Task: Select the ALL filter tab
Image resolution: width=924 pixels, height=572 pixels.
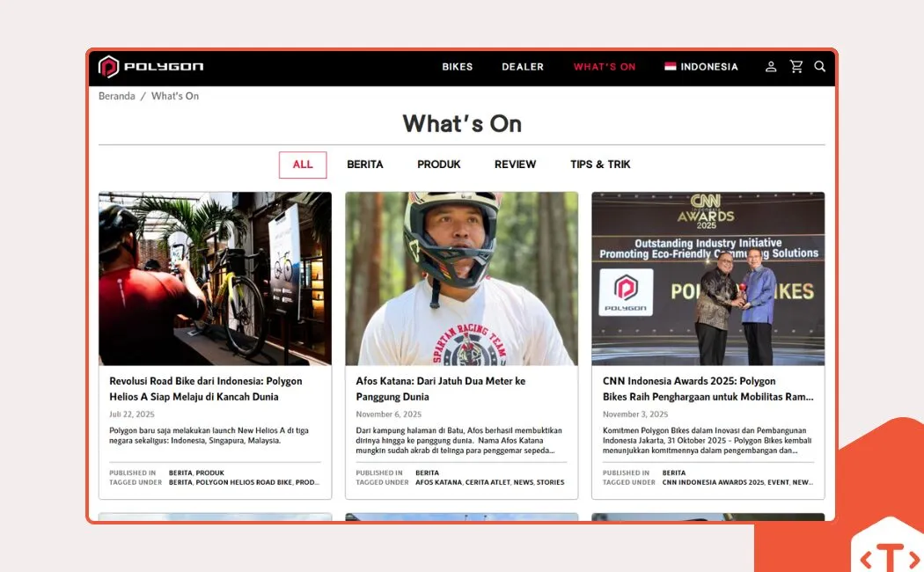Action: [303, 164]
